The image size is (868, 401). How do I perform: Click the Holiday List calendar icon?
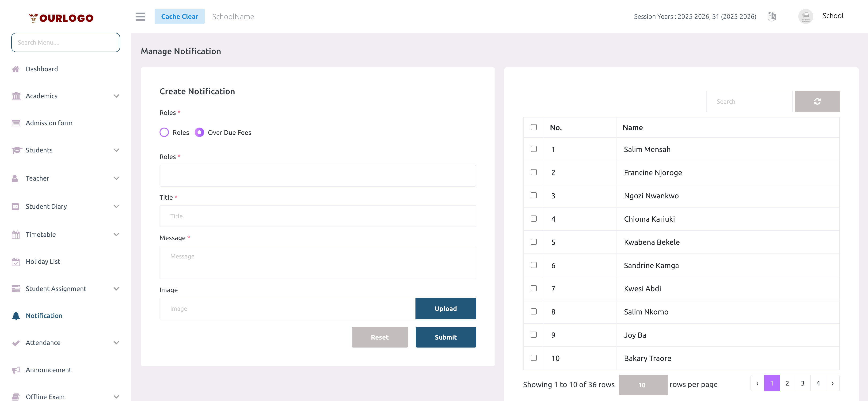tap(16, 261)
